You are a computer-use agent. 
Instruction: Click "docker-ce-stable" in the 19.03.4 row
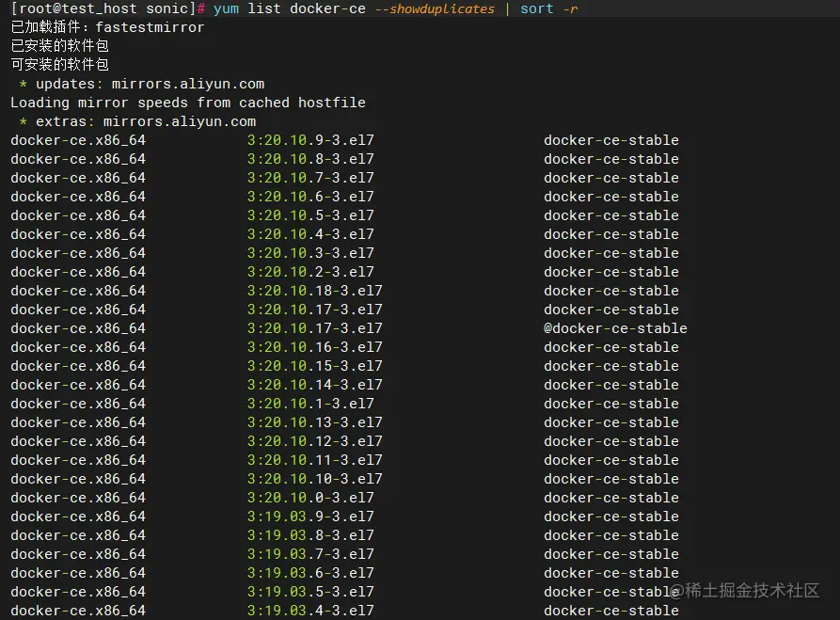tap(611, 611)
